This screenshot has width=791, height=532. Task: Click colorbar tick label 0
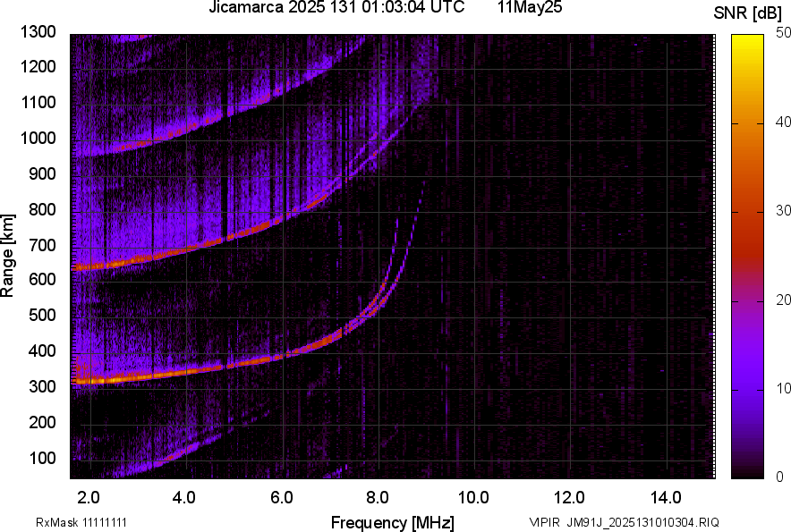pos(780,477)
